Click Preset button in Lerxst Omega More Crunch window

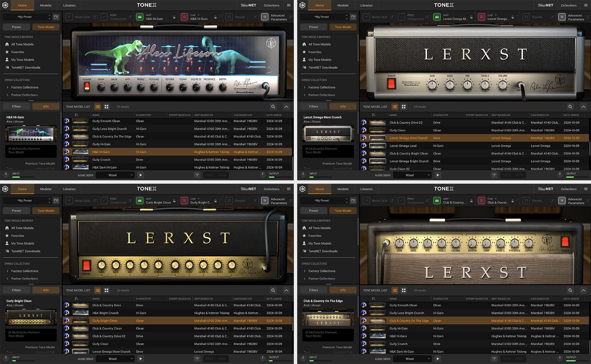(314, 27)
